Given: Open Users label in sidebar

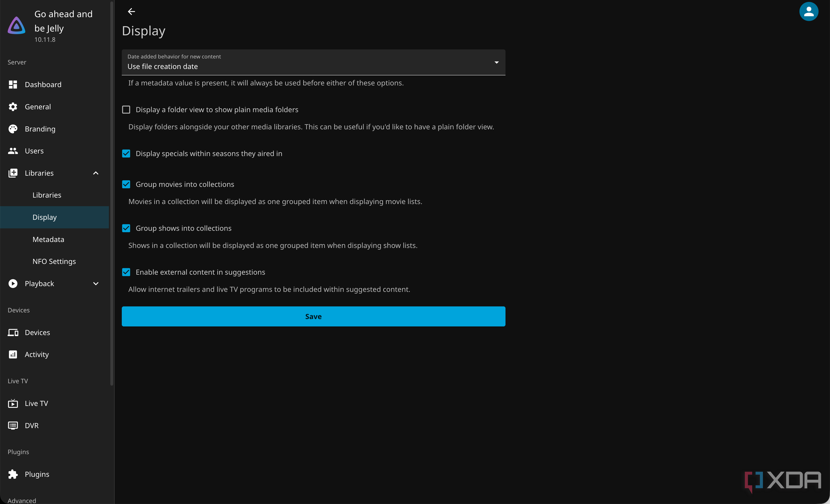Looking at the screenshot, I should [x=34, y=151].
